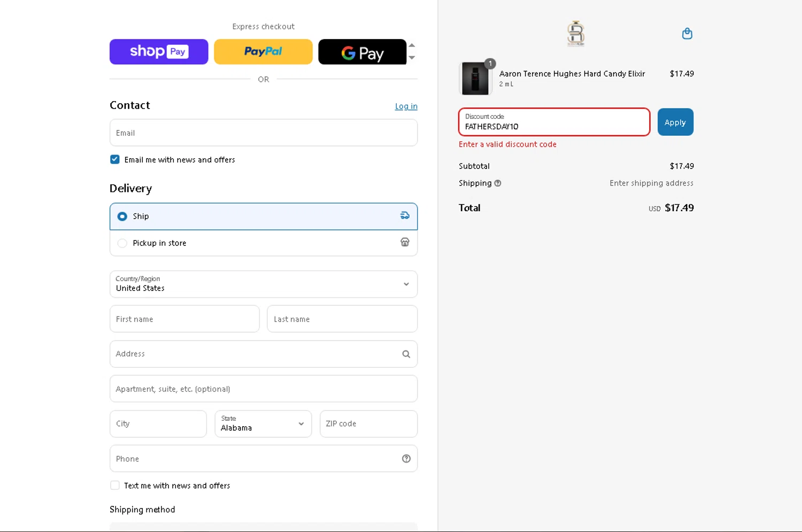Click the store logo in the order summary
Image resolution: width=802 pixels, height=532 pixels.
576,34
